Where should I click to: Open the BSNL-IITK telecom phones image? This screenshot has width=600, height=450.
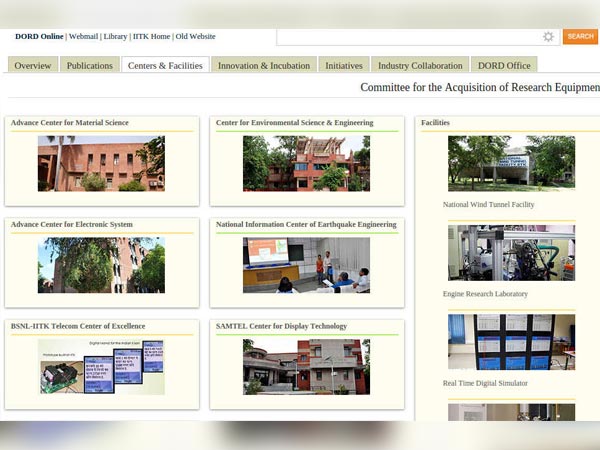[x=101, y=367]
